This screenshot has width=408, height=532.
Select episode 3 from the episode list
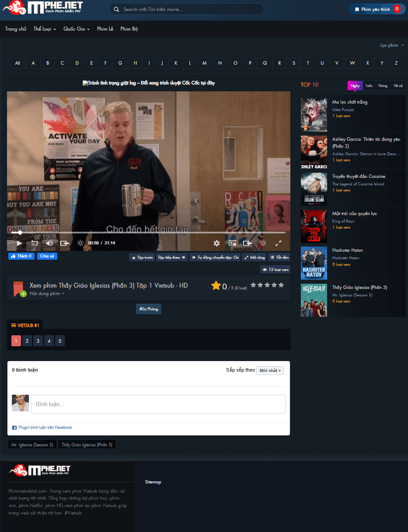(x=38, y=341)
